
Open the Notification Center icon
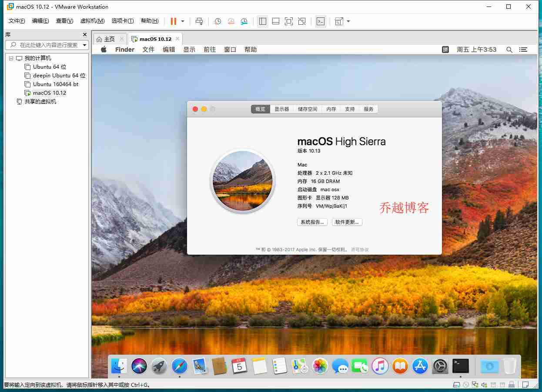(x=523, y=50)
